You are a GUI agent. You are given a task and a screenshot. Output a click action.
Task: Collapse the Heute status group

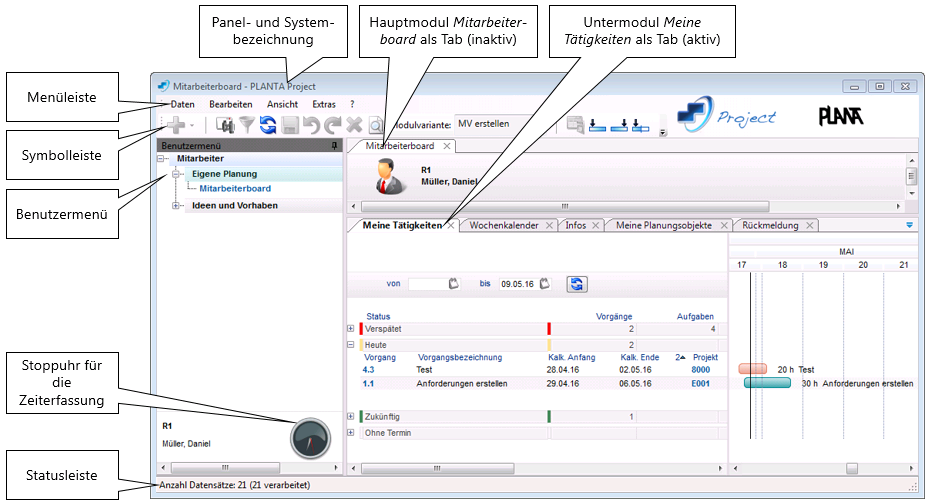point(351,345)
